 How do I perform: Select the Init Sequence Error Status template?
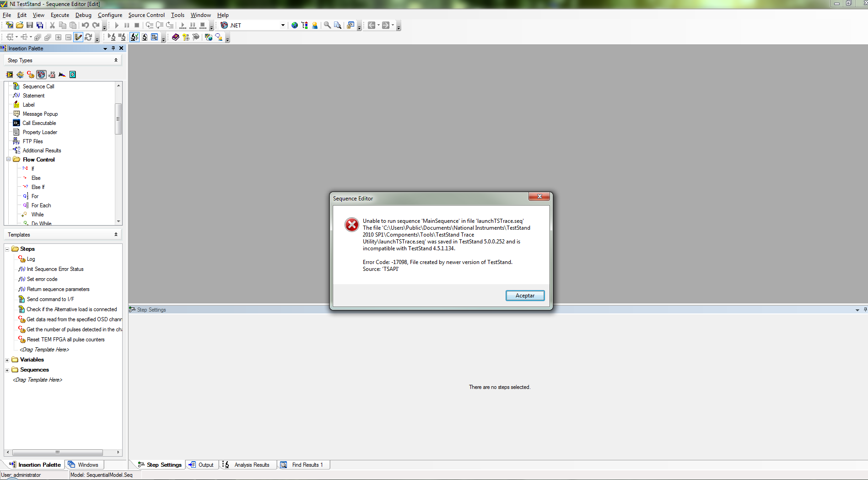click(55, 269)
